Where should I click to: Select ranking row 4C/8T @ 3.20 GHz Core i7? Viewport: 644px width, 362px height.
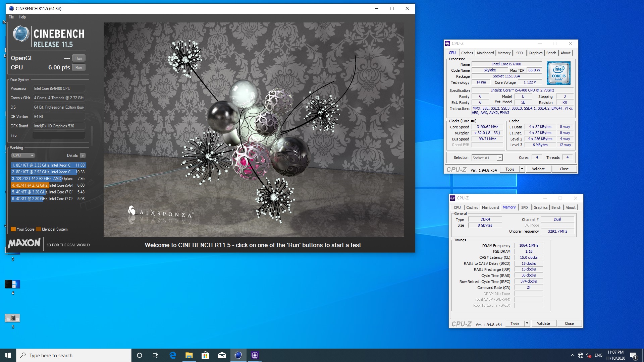[x=48, y=192]
